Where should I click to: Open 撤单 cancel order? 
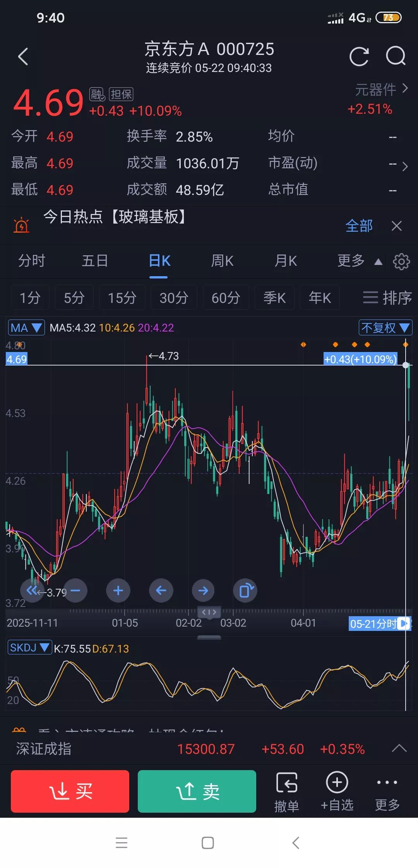pyautogui.click(x=287, y=792)
